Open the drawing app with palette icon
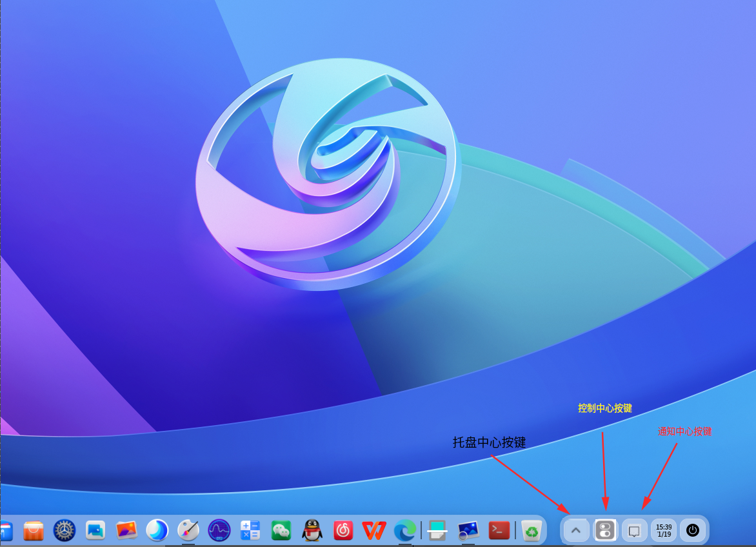756x547 pixels. [x=188, y=530]
